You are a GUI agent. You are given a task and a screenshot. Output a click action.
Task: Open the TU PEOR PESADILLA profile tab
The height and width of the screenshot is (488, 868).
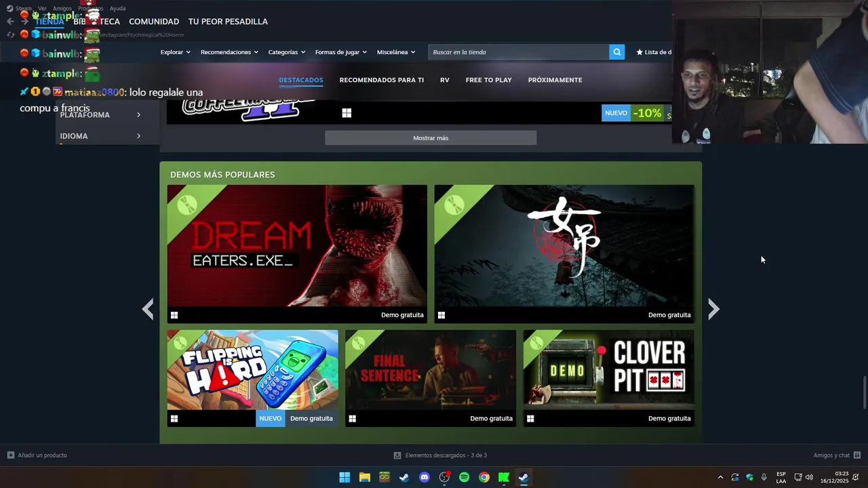228,22
